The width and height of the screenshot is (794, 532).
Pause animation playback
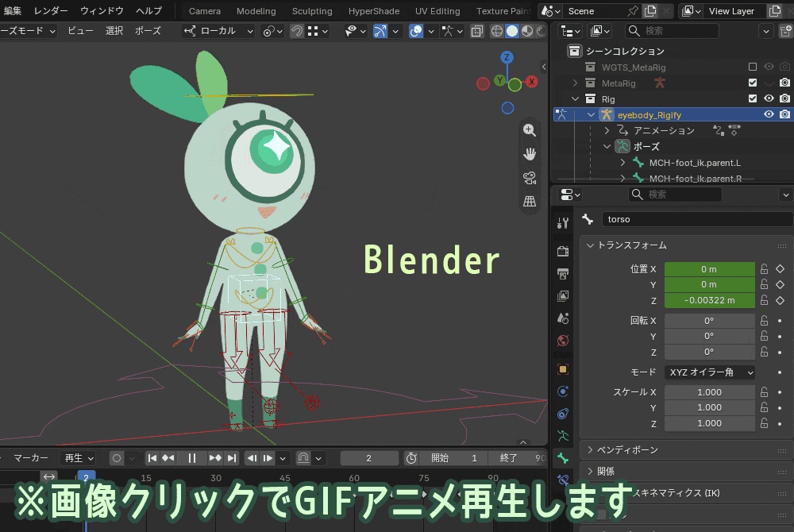191,458
